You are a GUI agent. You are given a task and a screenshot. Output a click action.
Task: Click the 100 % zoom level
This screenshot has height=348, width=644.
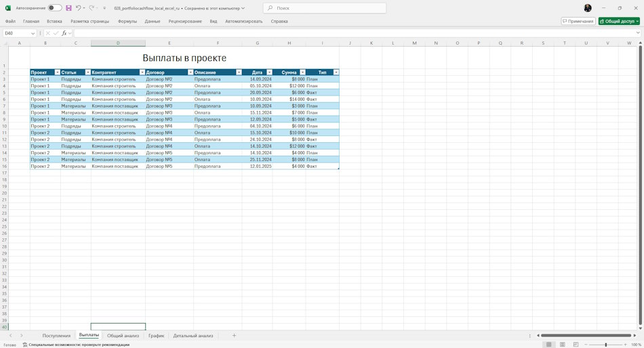636,345
